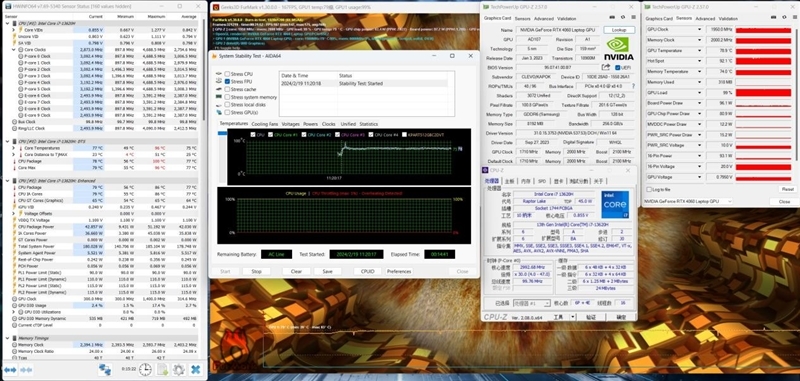Click the HWiNFO clock timer icon
Image resolution: width=800 pixels, height=381 pixels.
pos(145,370)
